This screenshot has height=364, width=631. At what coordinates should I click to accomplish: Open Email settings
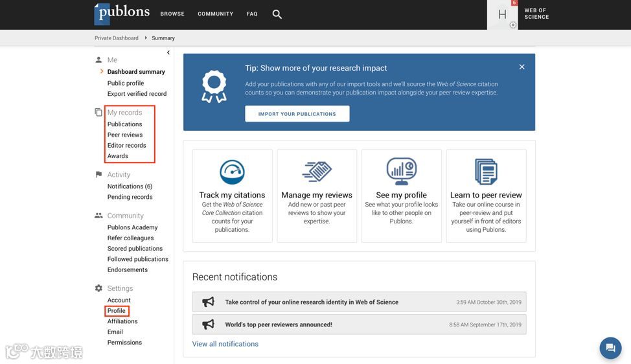click(x=115, y=332)
